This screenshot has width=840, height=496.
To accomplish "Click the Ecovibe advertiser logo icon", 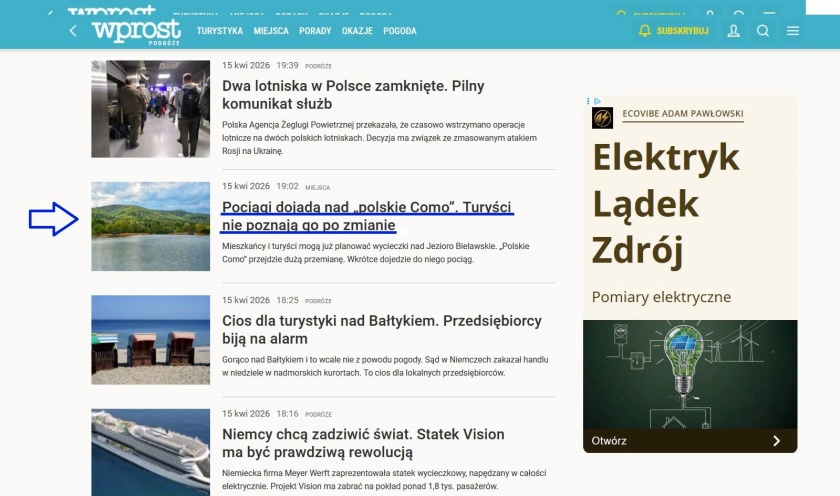I will 602,118.
